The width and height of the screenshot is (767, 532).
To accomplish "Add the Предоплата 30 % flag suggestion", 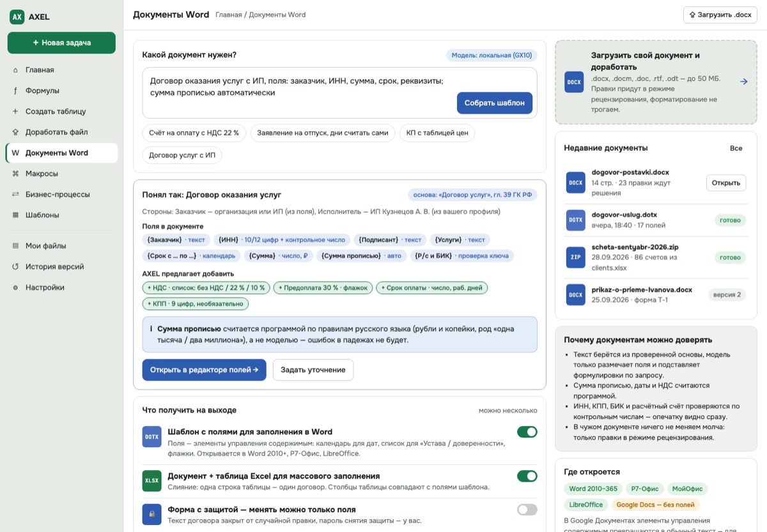I will [323, 287].
